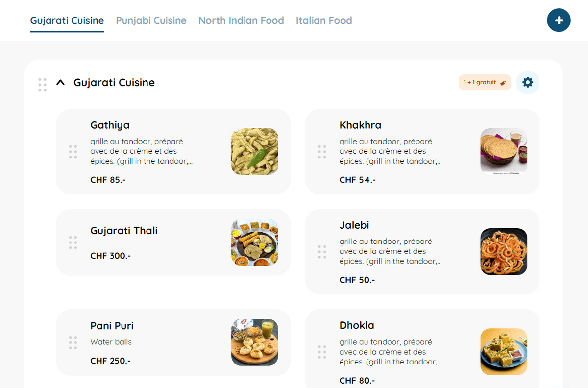Click the Gathiya card drag handle
Image resolution: width=588 pixels, height=388 pixels.
coord(73,152)
